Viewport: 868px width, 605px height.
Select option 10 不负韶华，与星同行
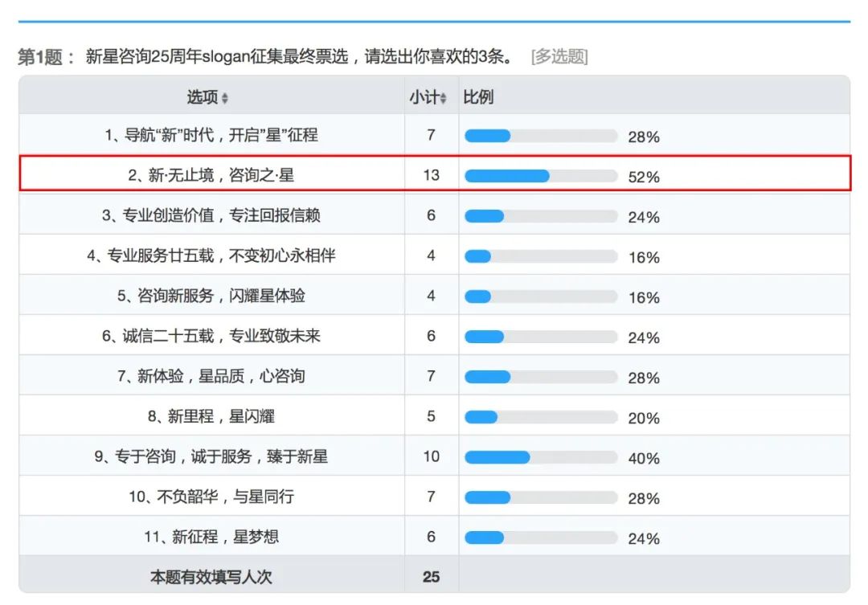[x=211, y=497]
